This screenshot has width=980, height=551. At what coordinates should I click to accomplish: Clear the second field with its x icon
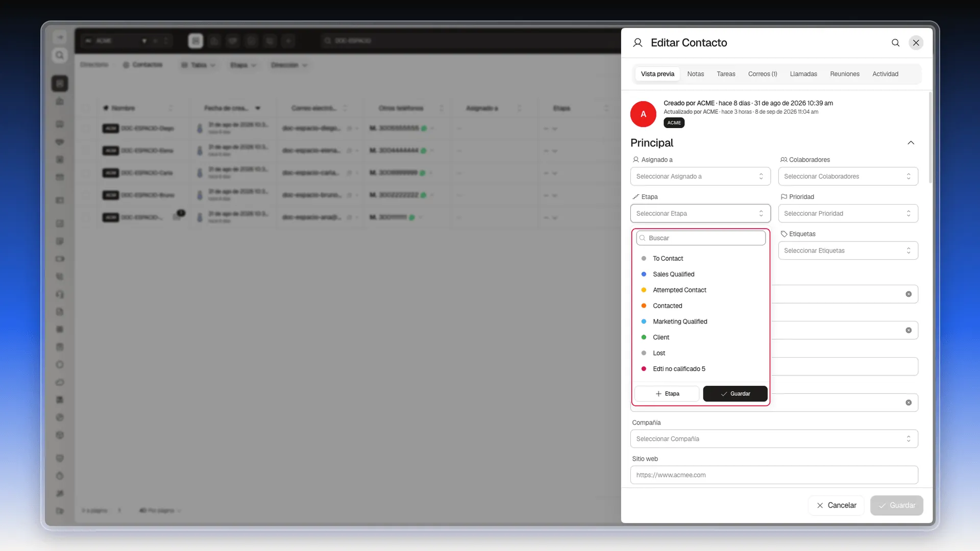909,331
